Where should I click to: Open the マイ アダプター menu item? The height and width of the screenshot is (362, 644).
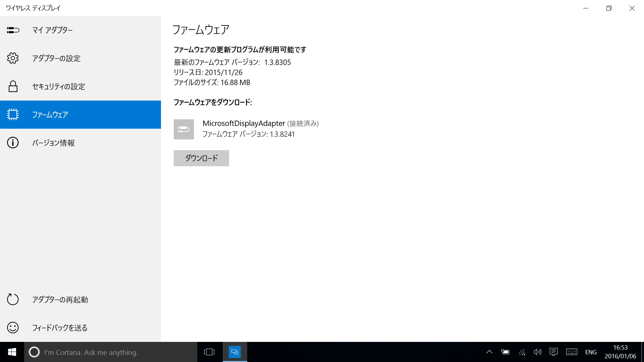pos(52,30)
